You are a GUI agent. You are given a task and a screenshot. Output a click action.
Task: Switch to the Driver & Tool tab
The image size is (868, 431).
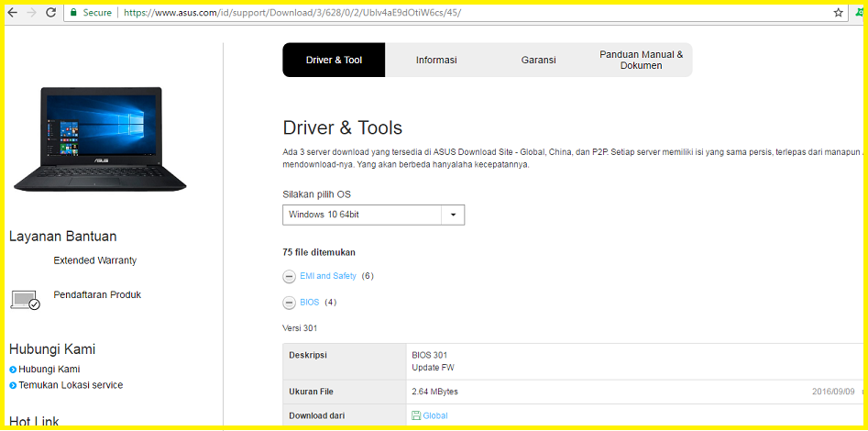coord(334,60)
